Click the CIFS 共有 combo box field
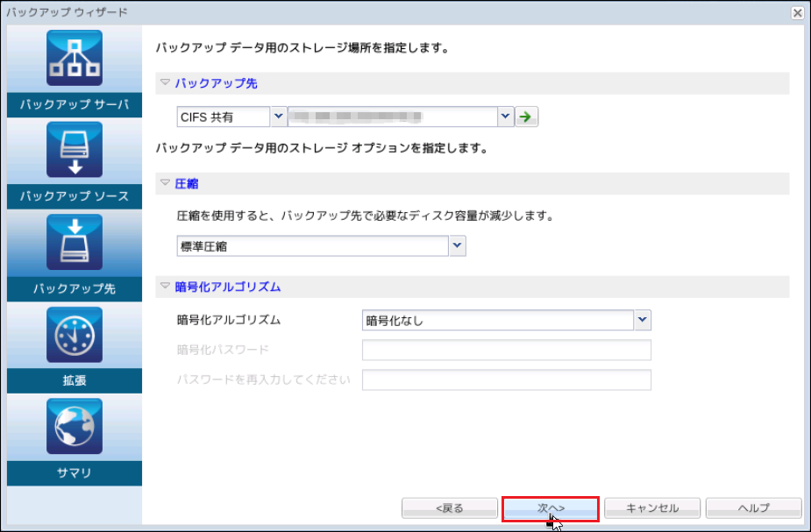The height and width of the screenshot is (532, 811). (x=224, y=117)
